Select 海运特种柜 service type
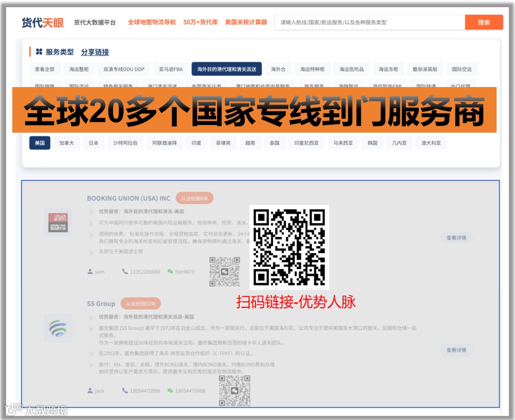The width and height of the screenshot is (515, 420). click(312, 69)
